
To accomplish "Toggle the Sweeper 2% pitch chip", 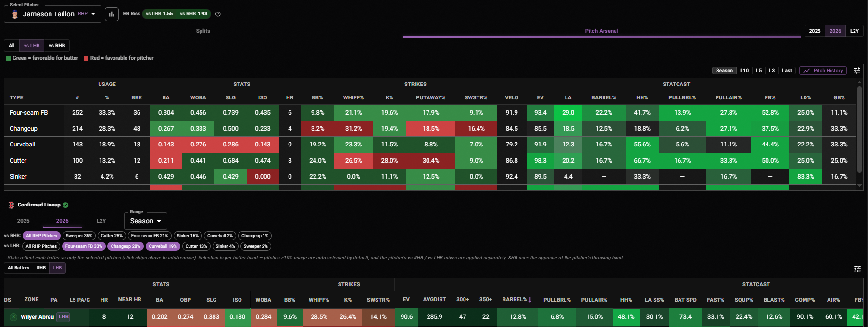I will [x=256, y=246].
